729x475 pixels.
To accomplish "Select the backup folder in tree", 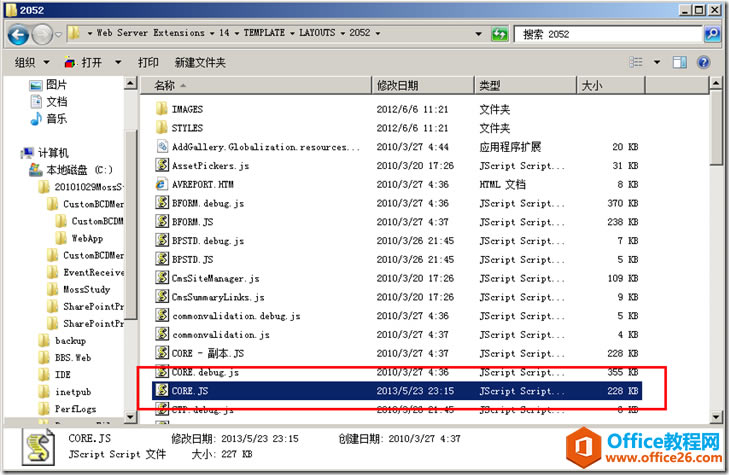I will [x=62, y=340].
